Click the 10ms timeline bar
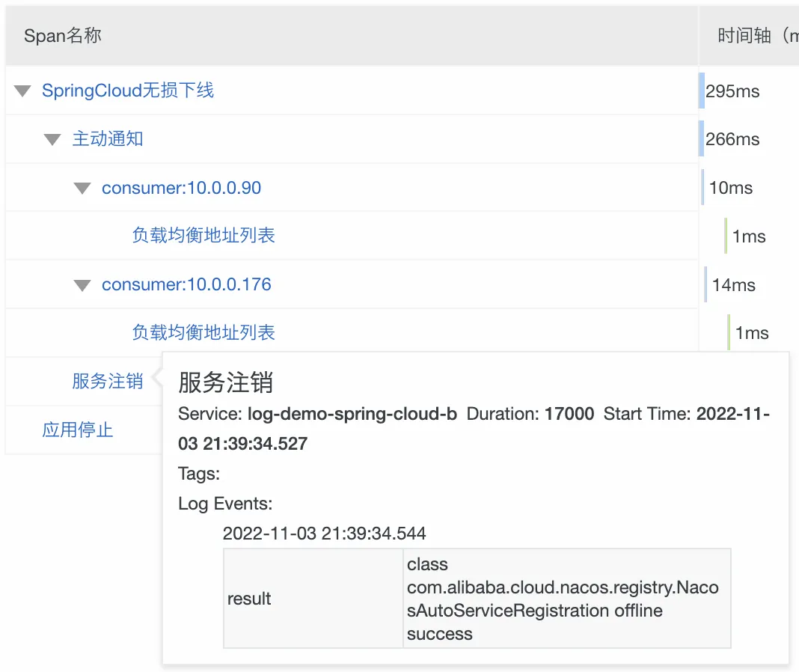This screenshot has height=672, width=799. pyautogui.click(x=702, y=187)
